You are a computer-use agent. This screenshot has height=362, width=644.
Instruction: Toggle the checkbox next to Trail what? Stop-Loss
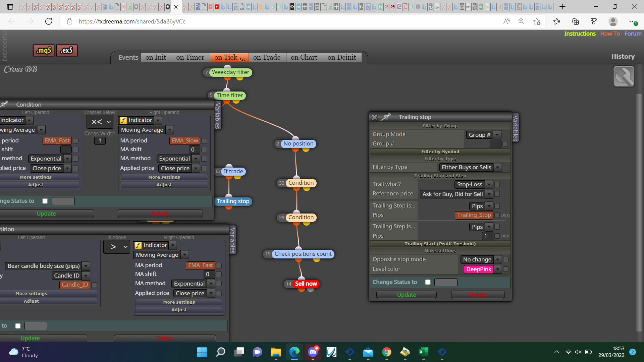click(x=497, y=184)
